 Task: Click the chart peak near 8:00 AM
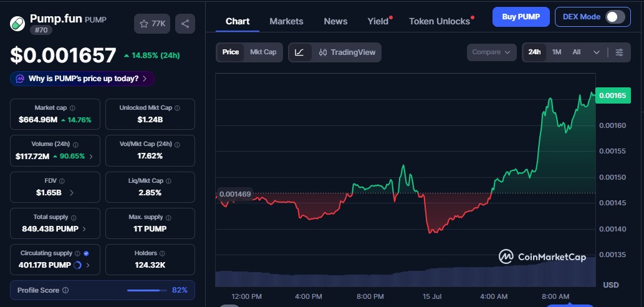coord(549,99)
